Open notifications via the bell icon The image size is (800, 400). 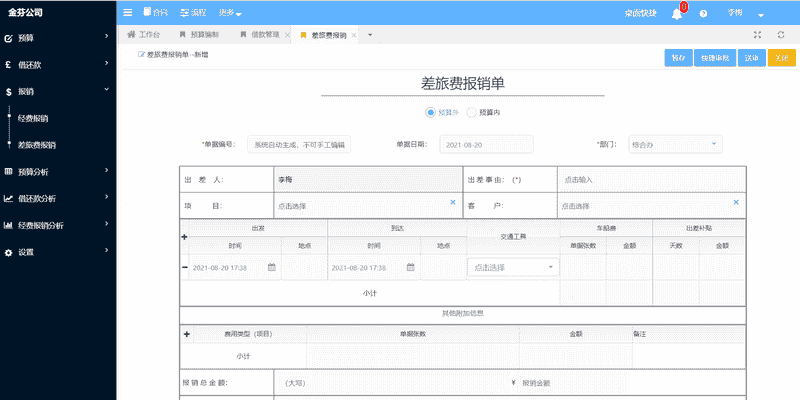[x=677, y=14]
